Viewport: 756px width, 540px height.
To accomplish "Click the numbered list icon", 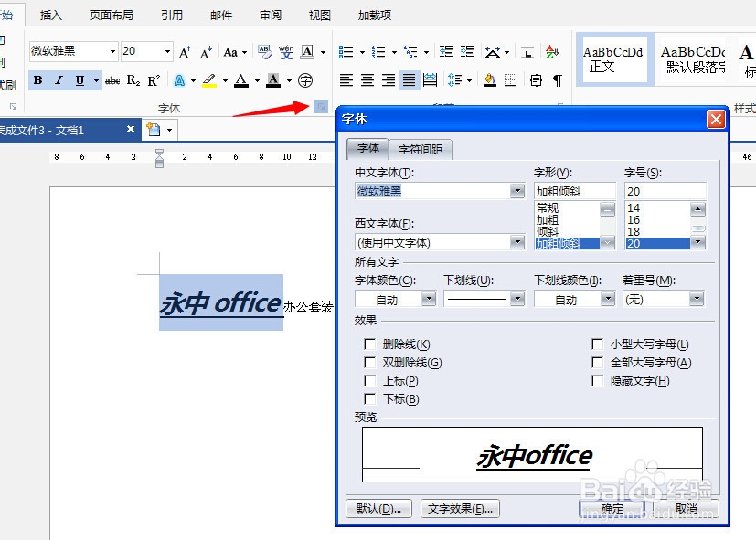I will pos(378,52).
